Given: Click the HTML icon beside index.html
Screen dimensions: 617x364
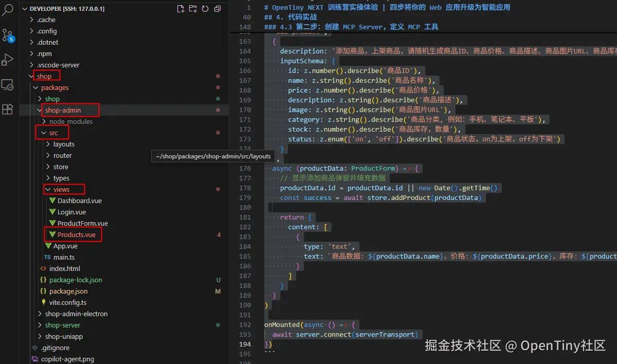Looking at the screenshot, I should coord(44,268).
